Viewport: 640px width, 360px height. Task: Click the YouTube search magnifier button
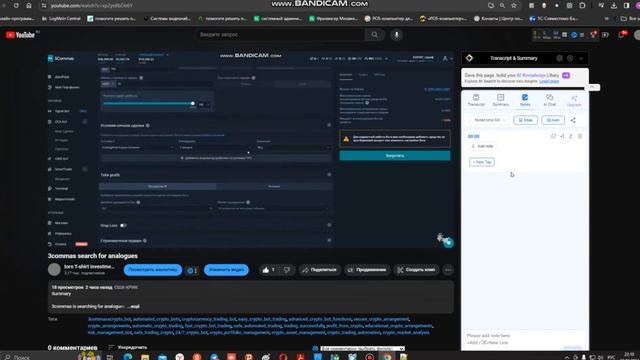pos(374,35)
